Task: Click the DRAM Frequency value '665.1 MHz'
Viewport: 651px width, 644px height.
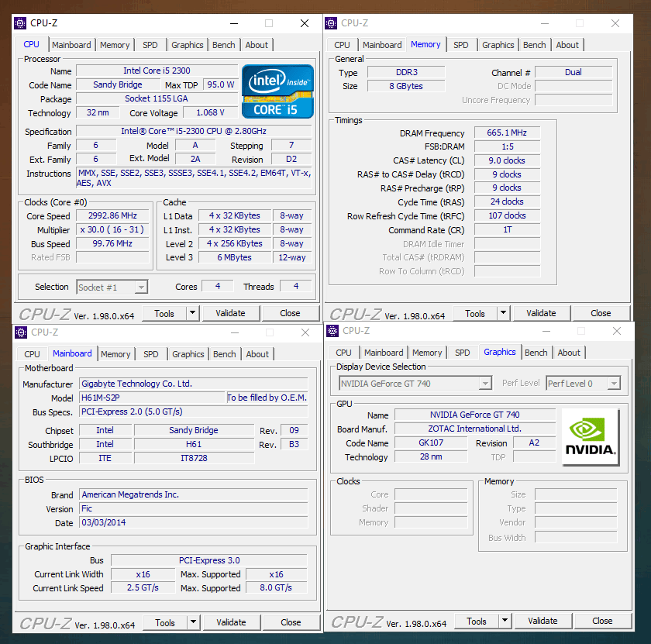Action: coord(507,133)
